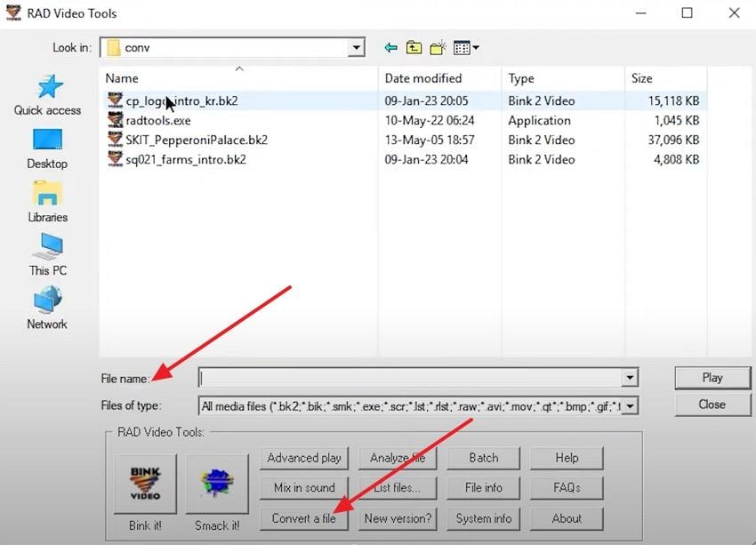
Task: Select This PC in the sidebar
Action: point(48,255)
